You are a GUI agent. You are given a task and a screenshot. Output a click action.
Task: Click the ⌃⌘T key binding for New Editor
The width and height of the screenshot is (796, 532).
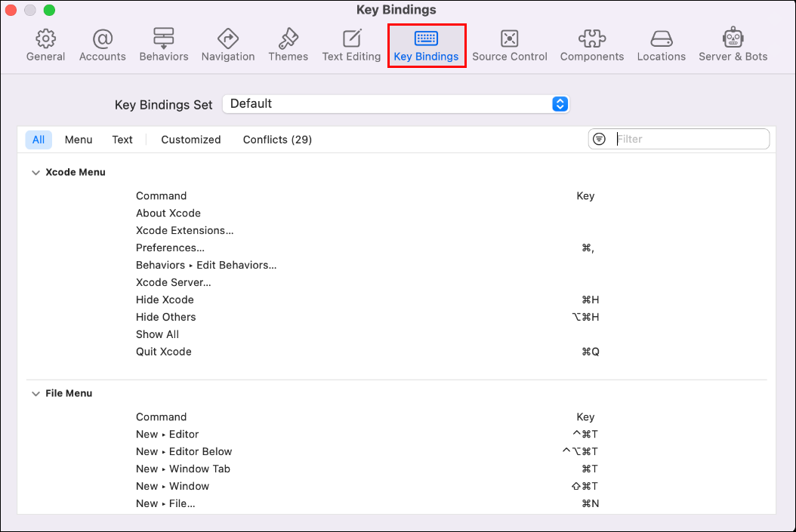pos(585,434)
